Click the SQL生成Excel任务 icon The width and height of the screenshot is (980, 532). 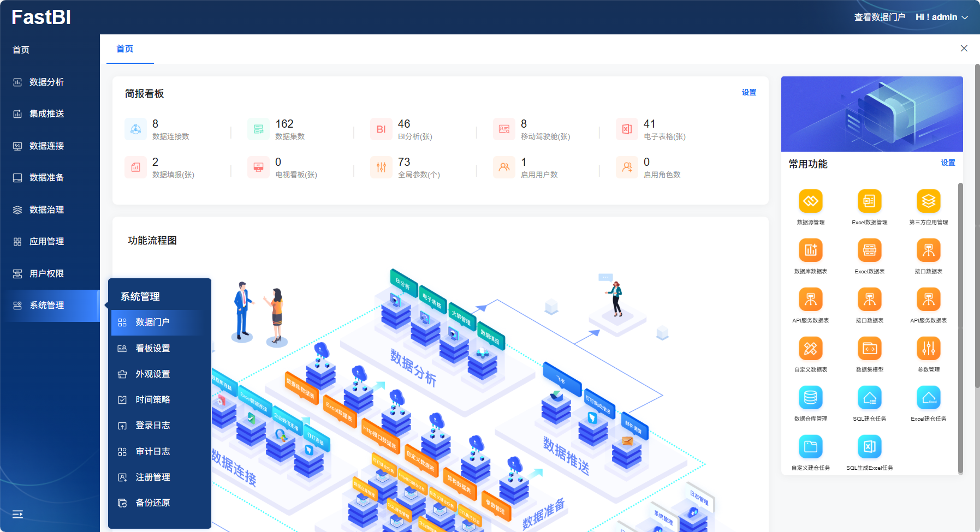[869, 447]
